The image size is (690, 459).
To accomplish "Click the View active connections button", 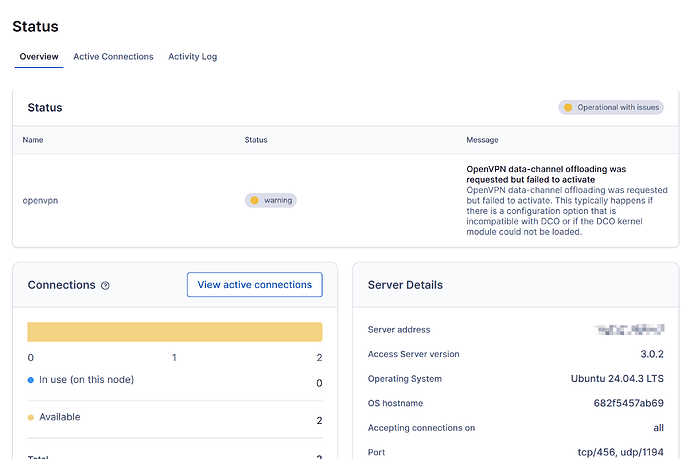I will 254,285.
